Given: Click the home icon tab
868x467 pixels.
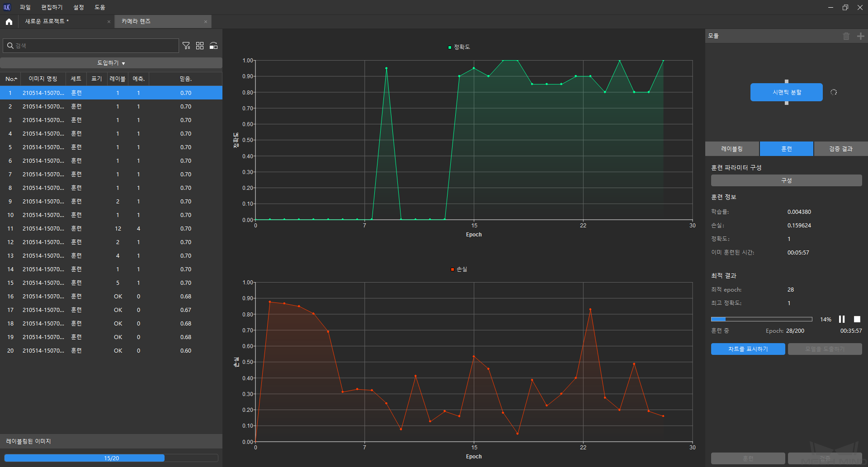Looking at the screenshot, I should point(9,21).
